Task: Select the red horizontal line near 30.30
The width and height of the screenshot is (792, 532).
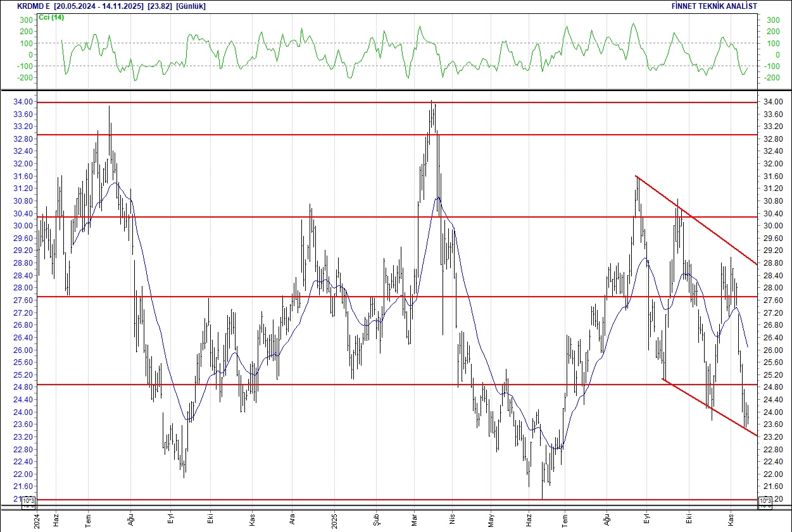Action: [253, 217]
